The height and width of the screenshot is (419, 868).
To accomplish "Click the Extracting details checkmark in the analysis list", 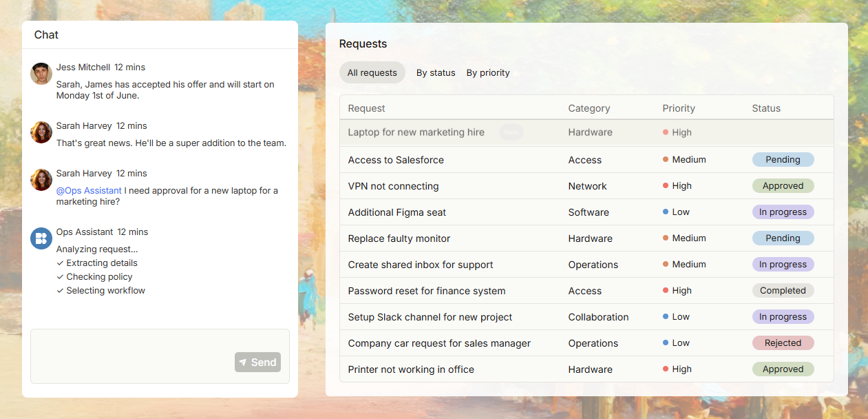I will (60, 263).
